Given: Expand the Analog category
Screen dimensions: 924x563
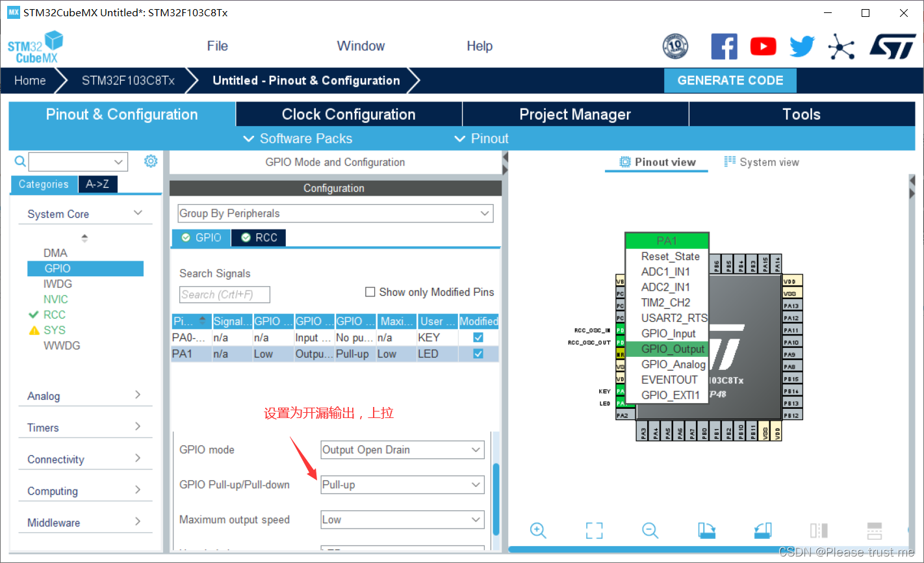Looking at the screenshot, I should [138, 395].
